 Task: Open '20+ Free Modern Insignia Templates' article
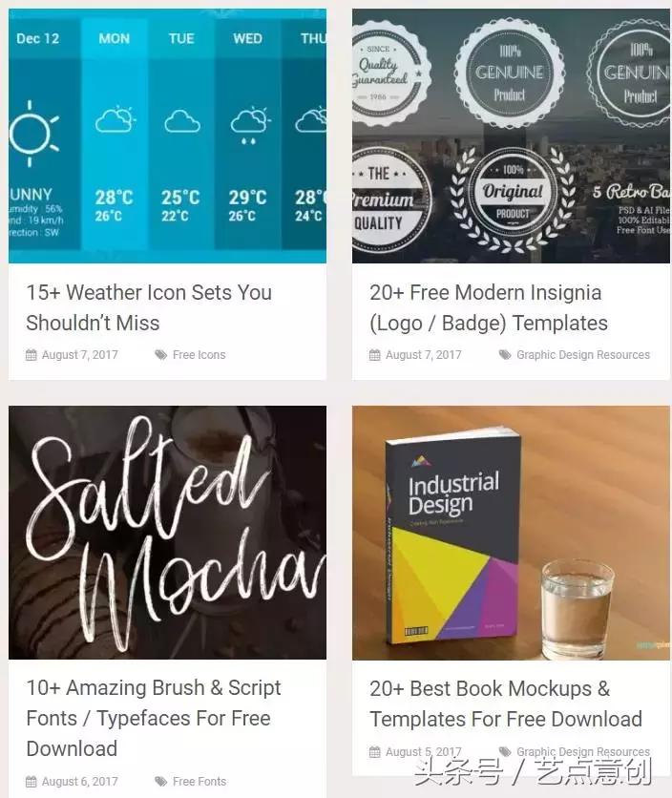(x=489, y=307)
